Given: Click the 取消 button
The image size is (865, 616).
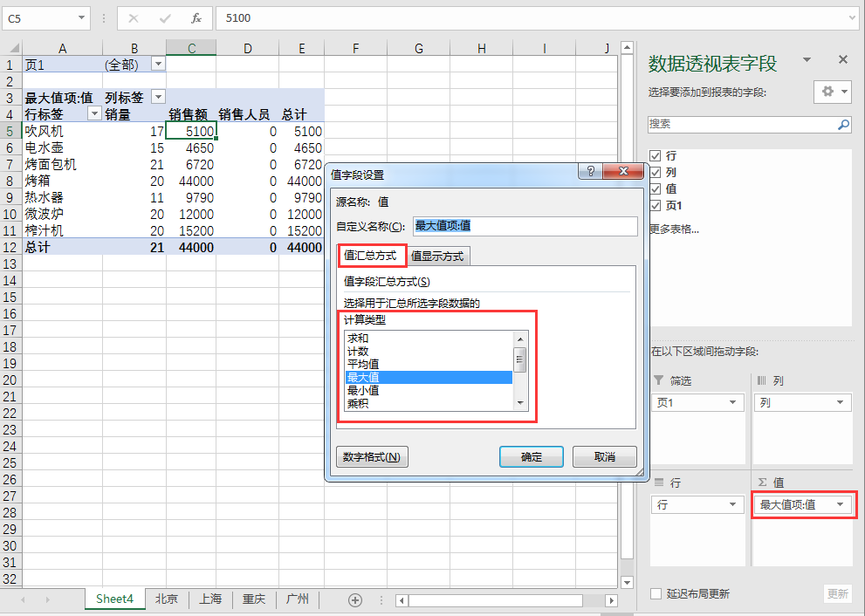Looking at the screenshot, I should click(x=605, y=456).
